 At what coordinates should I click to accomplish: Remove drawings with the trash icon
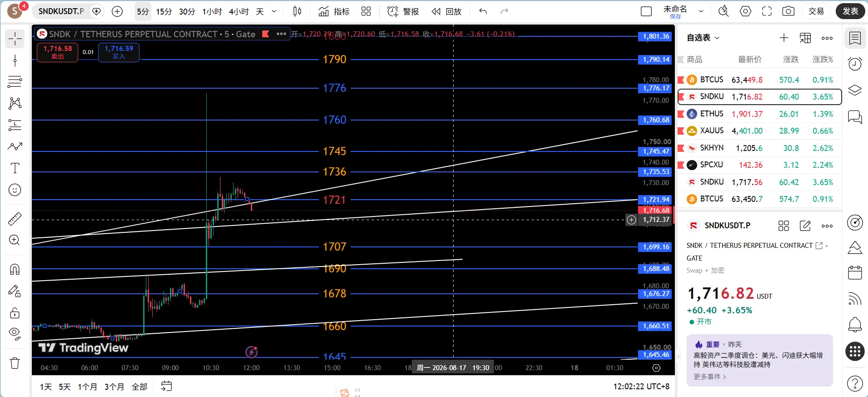(x=15, y=363)
